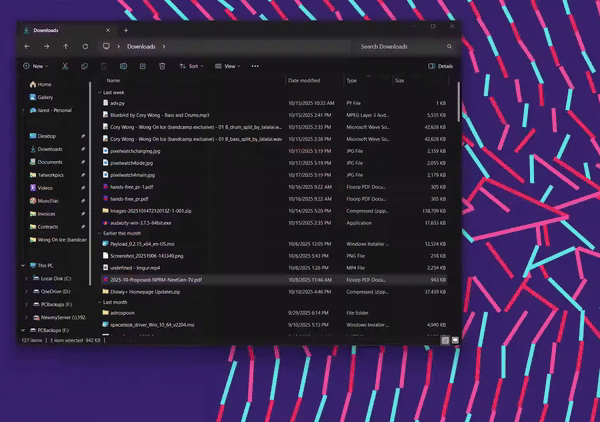Switch to large thumbnails view in status bar
Screen dimensions: 600x422
[455, 340]
